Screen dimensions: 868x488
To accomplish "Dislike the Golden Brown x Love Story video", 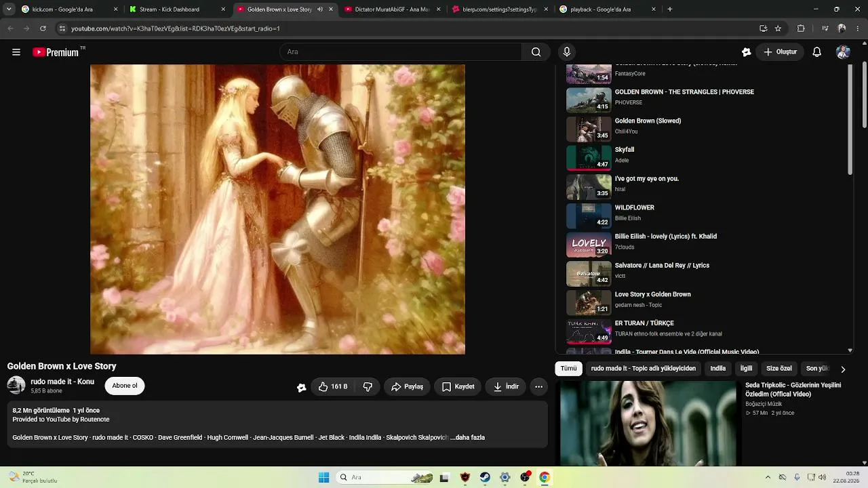I will (368, 387).
